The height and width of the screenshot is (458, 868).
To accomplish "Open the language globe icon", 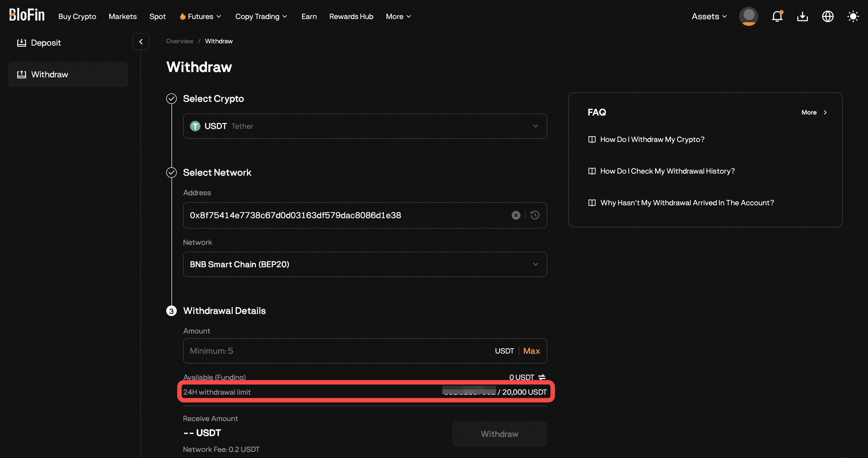I will [828, 16].
